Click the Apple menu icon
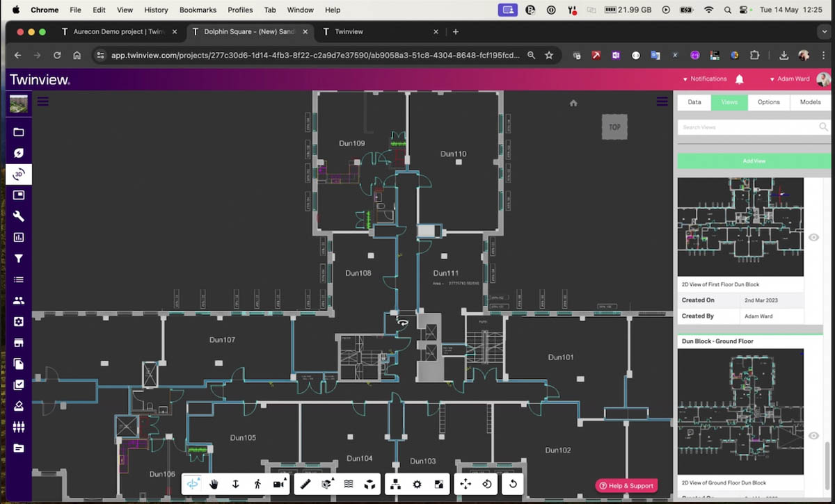The height and width of the screenshot is (504, 835). [x=15, y=10]
